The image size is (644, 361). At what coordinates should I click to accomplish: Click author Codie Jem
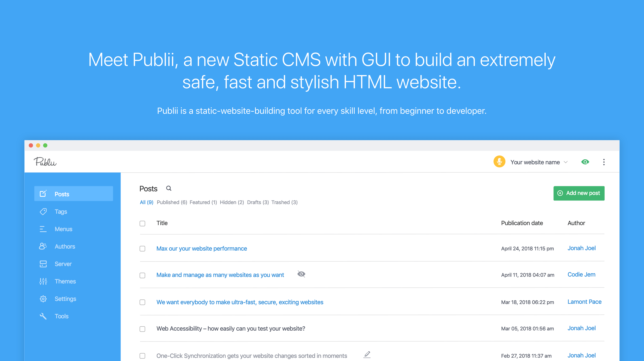(x=581, y=274)
